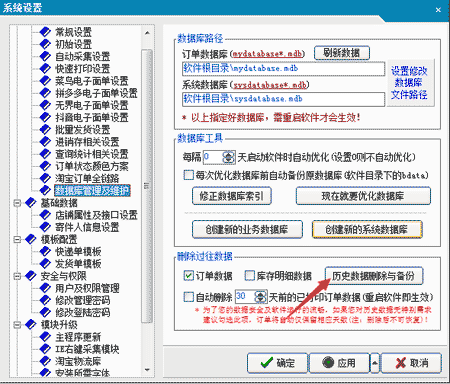Click the book icon beside 初始设置

coord(45,44)
